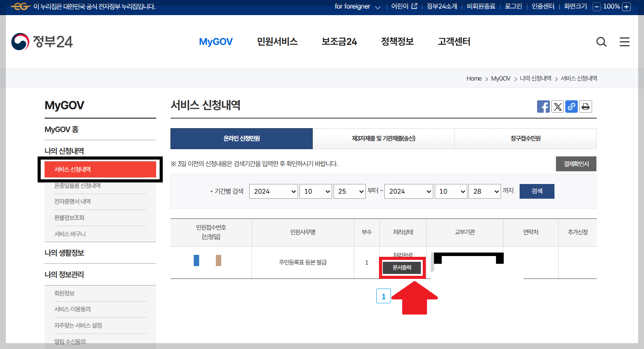Screen dimensions: 644x349
Task: Share this page to Facebook
Action: [x=543, y=107]
